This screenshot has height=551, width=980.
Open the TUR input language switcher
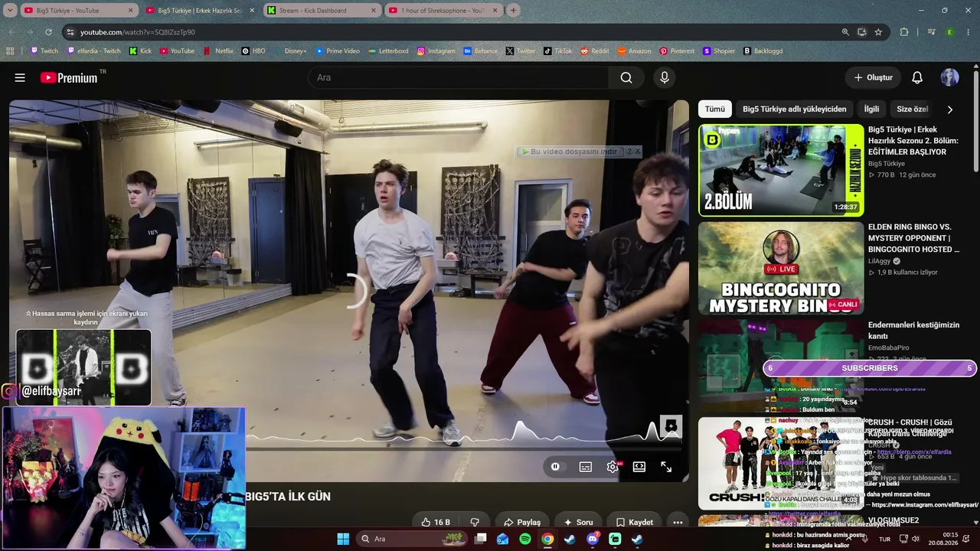tap(884, 539)
